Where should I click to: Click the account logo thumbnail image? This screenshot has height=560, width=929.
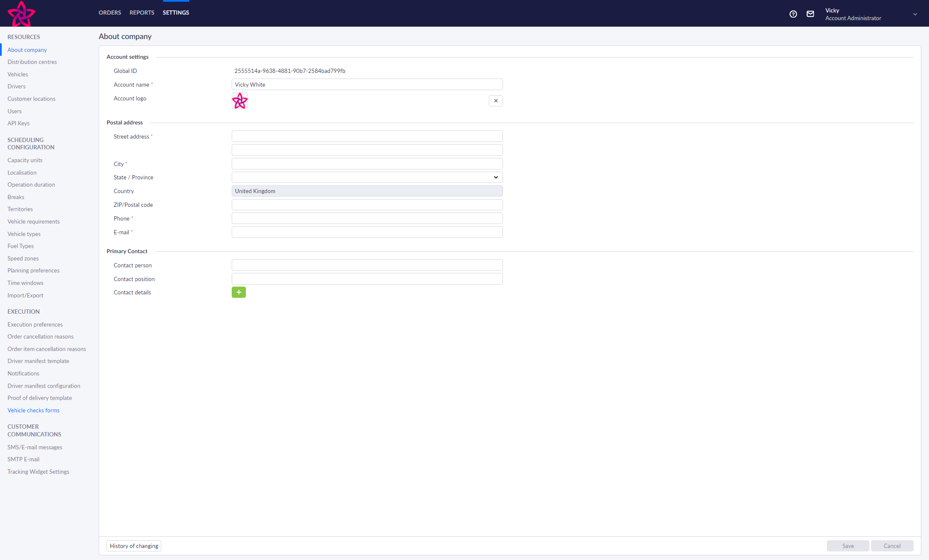(x=240, y=101)
